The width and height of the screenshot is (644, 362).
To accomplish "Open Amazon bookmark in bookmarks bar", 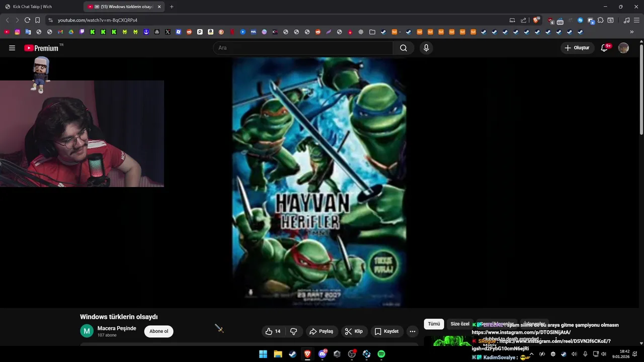I will pyautogui.click(x=210, y=32).
